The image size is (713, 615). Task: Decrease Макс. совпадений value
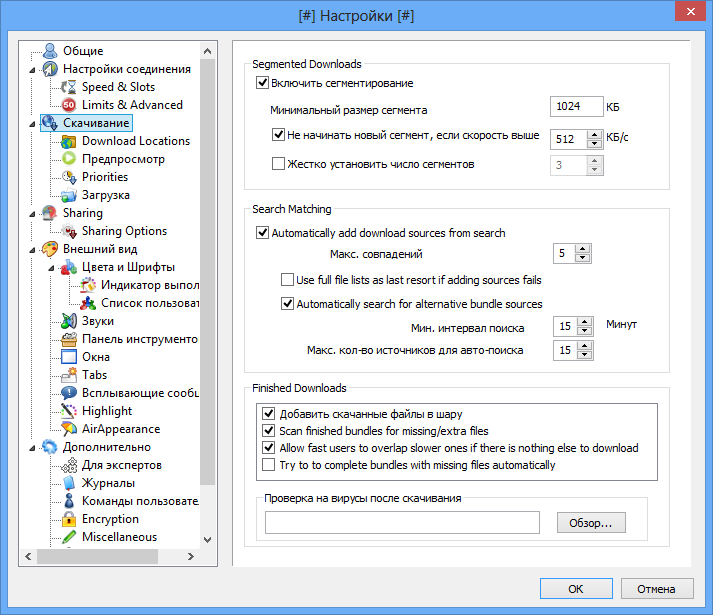click(x=582, y=258)
